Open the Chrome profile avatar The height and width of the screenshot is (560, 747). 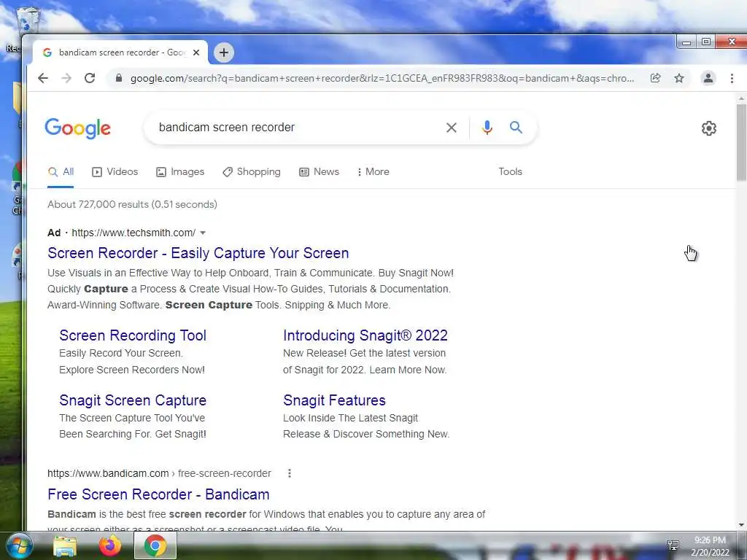coord(708,78)
